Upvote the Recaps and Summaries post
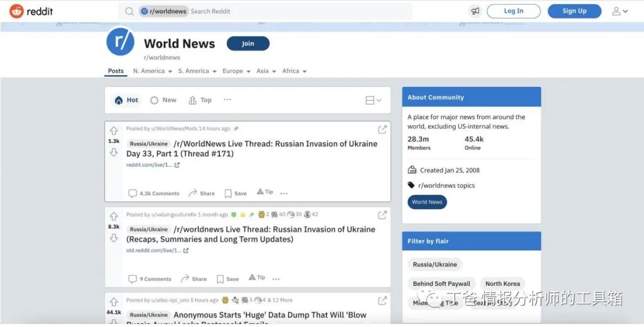644x327 pixels. coord(114,216)
